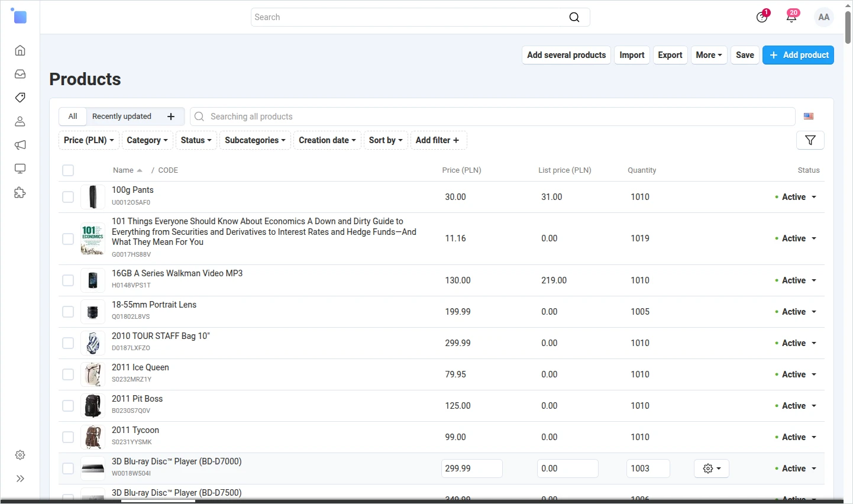Select the 18-55mm Portrait Lens checkbox
The height and width of the screenshot is (504, 853).
[68, 312]
